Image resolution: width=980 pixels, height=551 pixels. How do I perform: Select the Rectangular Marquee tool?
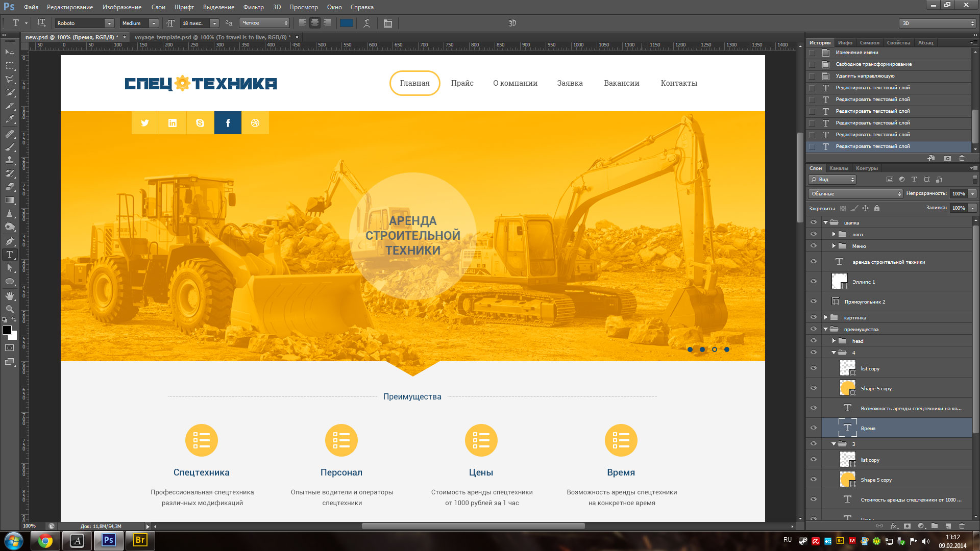tap(9, 66)
